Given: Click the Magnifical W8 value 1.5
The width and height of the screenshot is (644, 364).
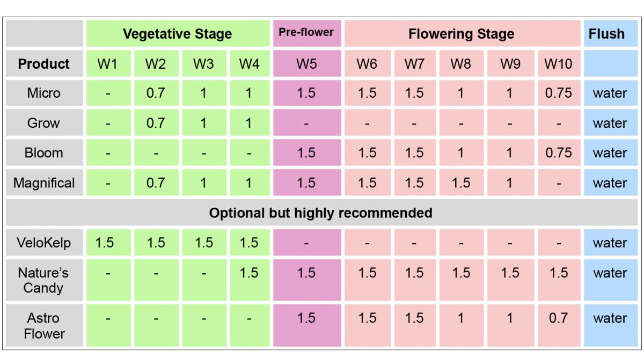Looking at the screenshot, I should point(461,183).
